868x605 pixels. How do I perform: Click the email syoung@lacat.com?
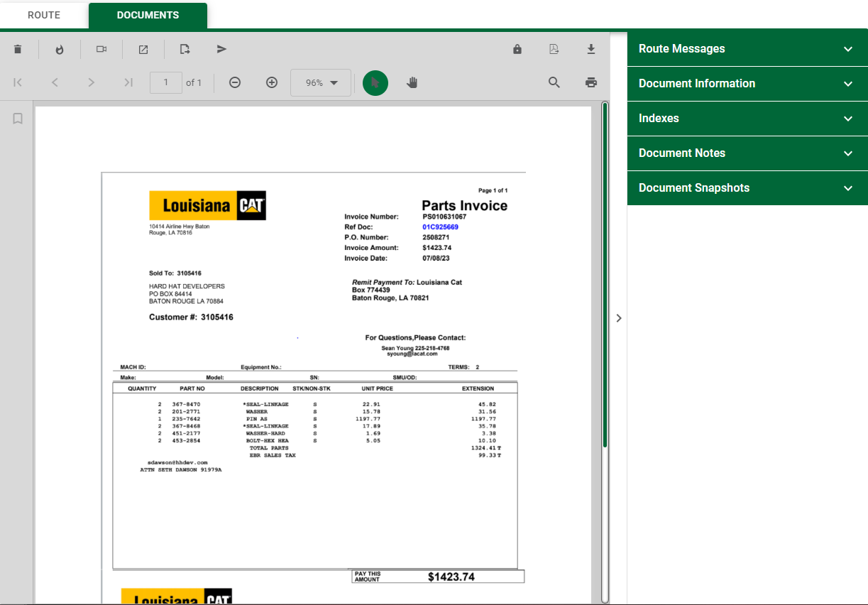(x=412, y=354)
